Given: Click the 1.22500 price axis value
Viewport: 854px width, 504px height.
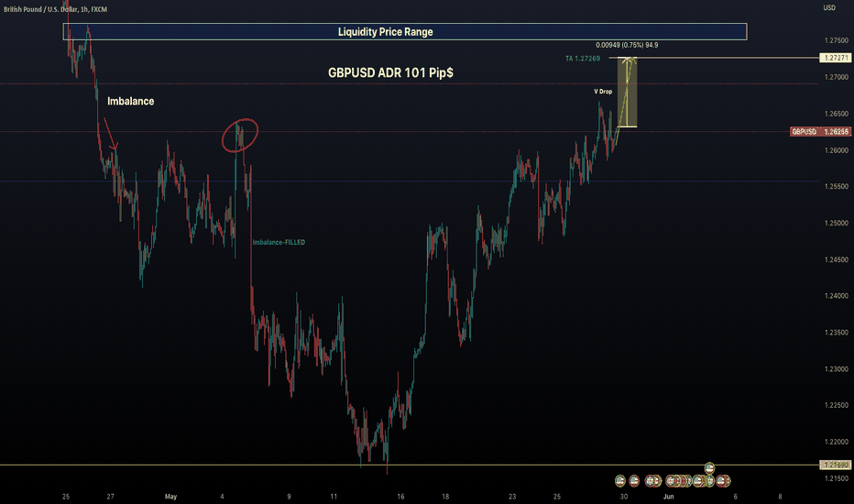Looking at the screenshot, I should click(x=836, y=405).
